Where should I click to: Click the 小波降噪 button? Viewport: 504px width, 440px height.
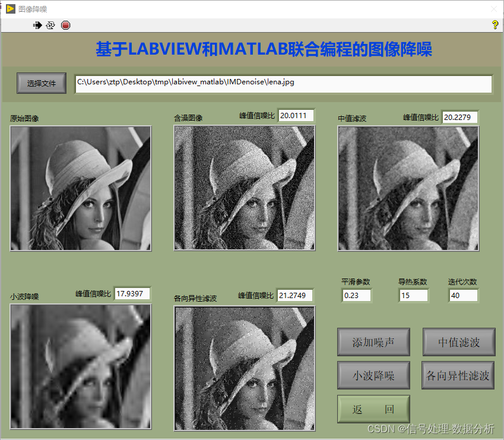(373, 375)
